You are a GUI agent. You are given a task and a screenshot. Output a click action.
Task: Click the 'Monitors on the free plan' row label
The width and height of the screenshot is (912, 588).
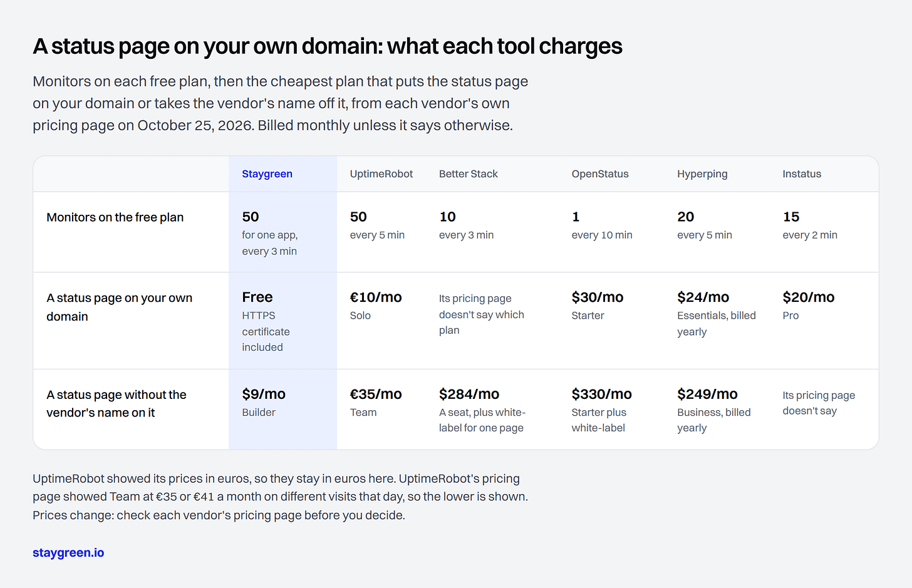115,217
